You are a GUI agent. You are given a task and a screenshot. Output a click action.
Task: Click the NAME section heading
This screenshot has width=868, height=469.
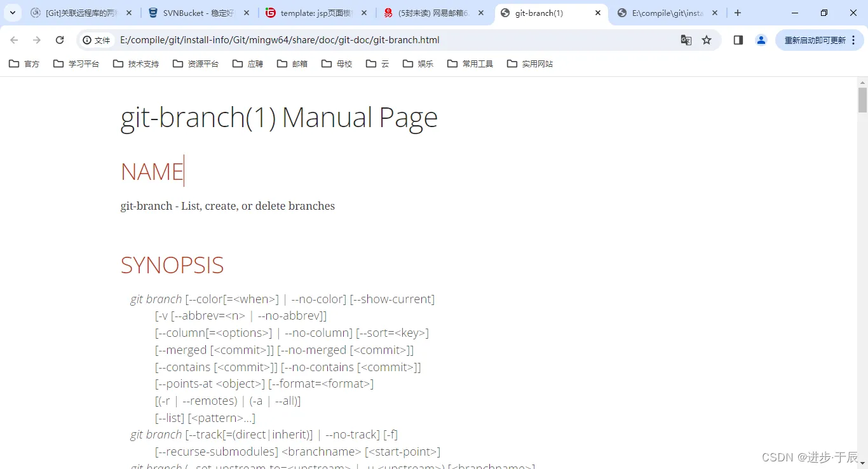point(152,172)
